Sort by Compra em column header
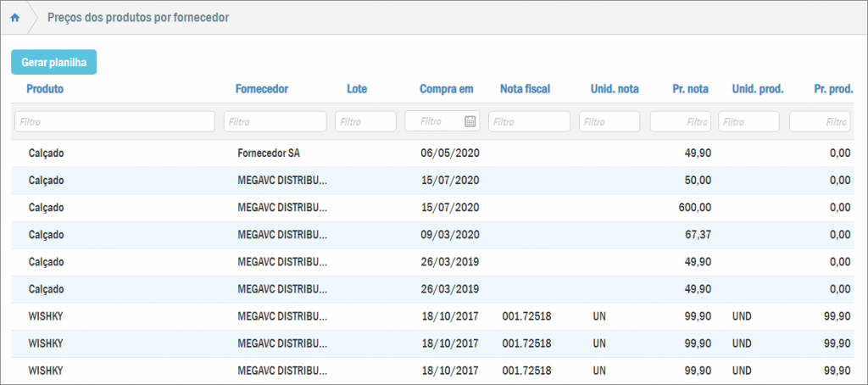Screen dimensions: 868x385 point(446,88)
